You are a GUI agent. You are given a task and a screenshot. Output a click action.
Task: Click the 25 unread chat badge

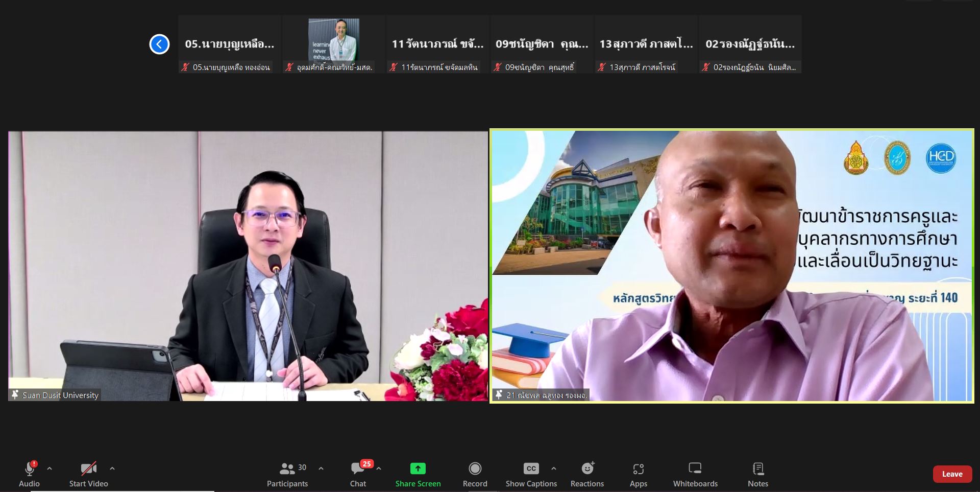[x=366, y=464]
